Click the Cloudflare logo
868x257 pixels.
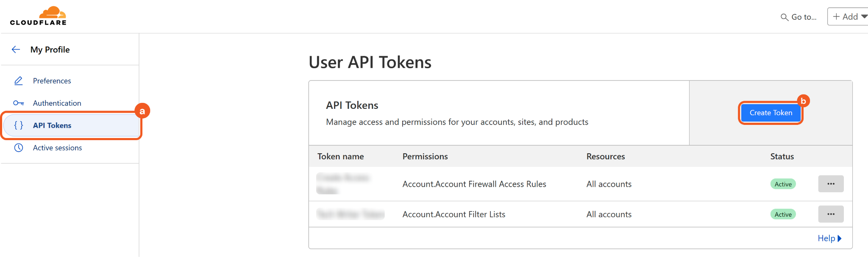pos(38,16)
